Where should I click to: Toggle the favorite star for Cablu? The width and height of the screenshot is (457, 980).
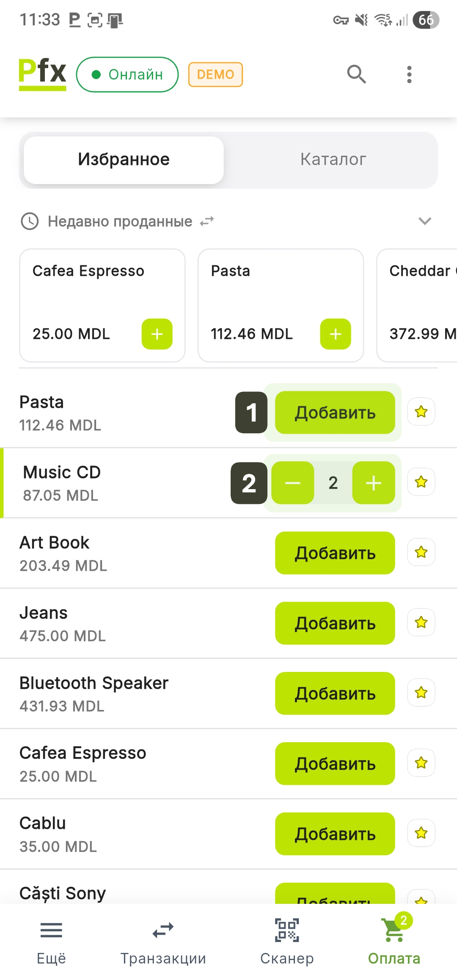[421, 833]
